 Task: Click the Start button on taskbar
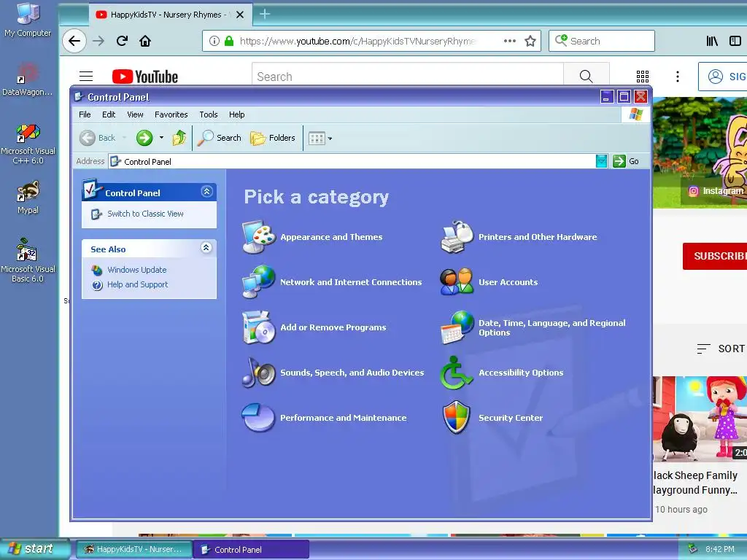[x=34, y=548]
